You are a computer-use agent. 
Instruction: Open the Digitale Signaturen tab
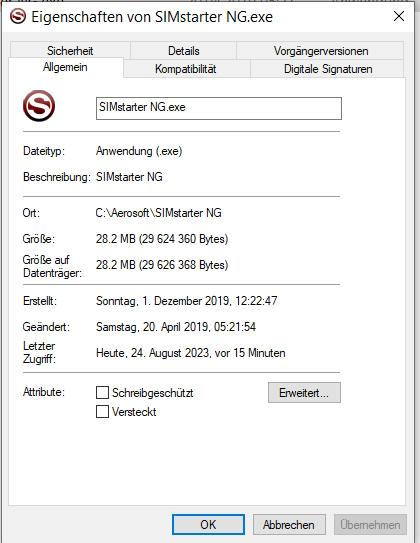(x=328, y=69)
